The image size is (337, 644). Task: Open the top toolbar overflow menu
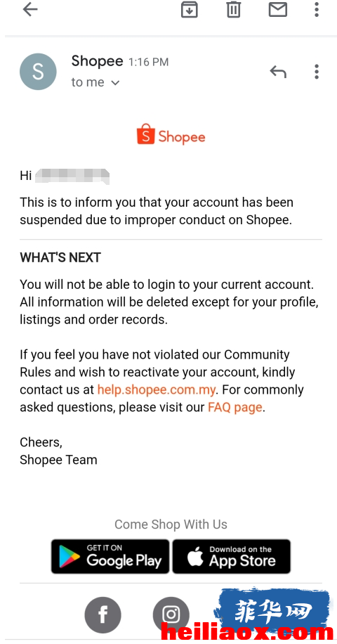(x=316, y=9)
